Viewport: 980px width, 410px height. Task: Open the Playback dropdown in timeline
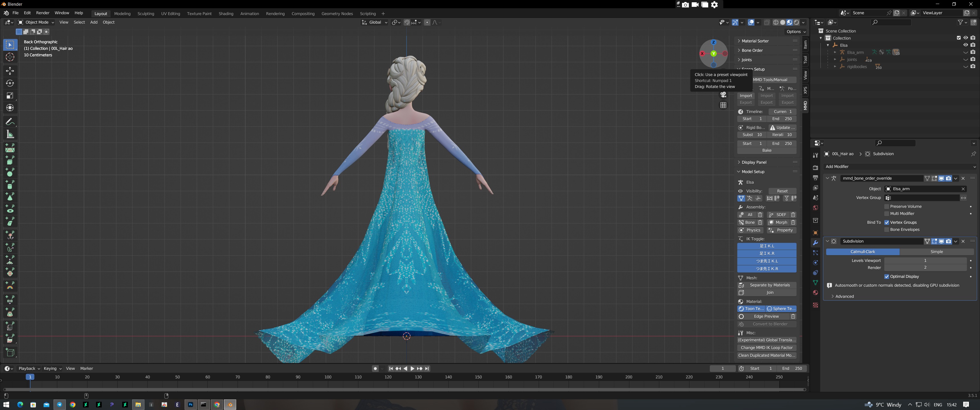click(x=29, y=368)
